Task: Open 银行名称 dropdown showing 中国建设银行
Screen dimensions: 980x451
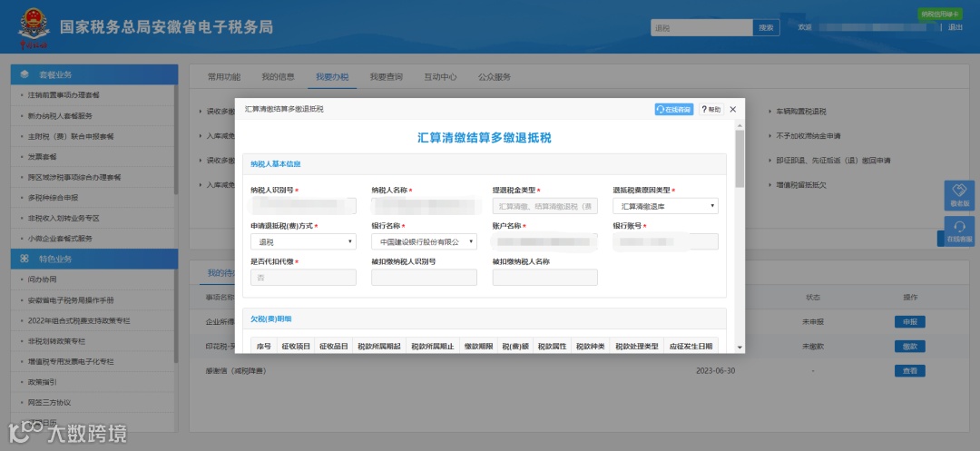Action: click(424, 241)
